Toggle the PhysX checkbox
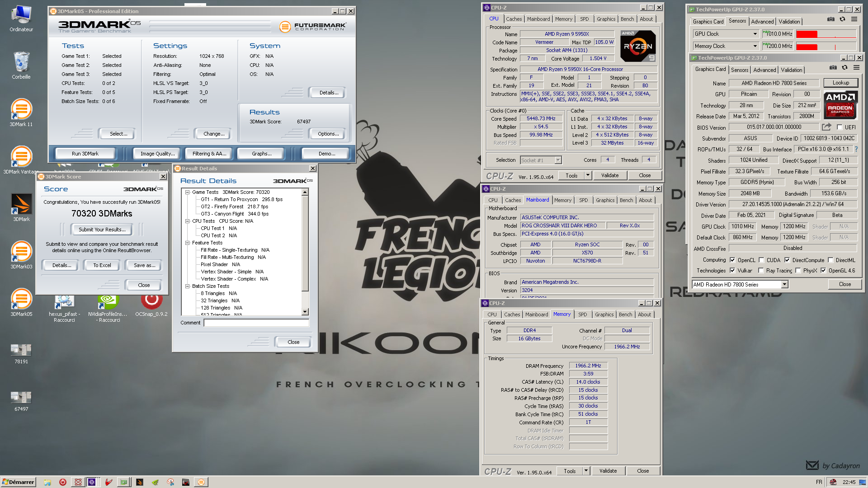Screen dimensions: 868x488 click(x=798, y=271)
